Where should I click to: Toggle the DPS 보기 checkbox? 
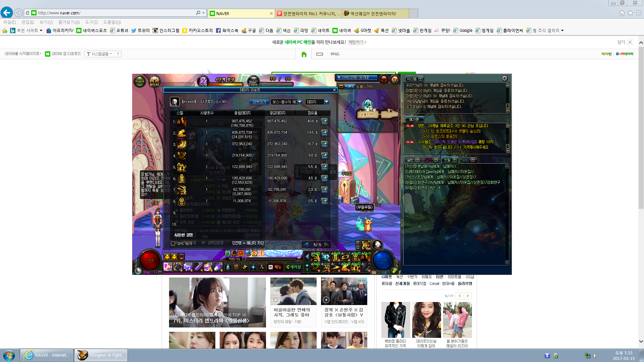(x=173, y=244)
